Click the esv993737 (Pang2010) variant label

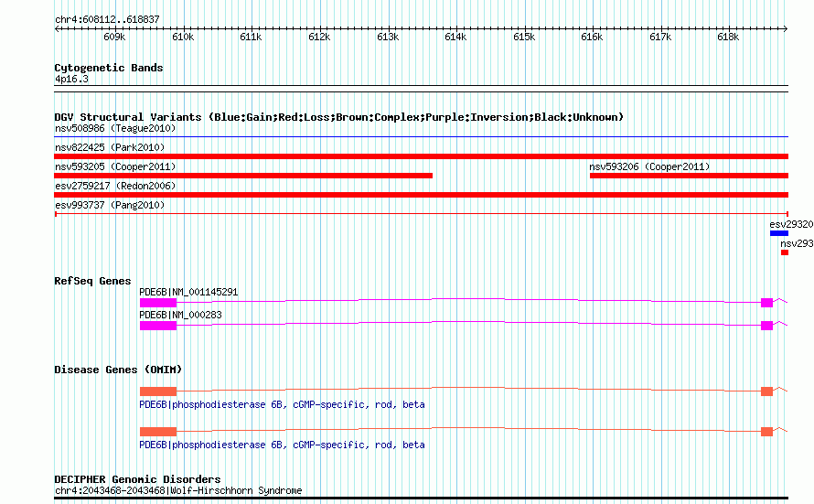[110, 205]
